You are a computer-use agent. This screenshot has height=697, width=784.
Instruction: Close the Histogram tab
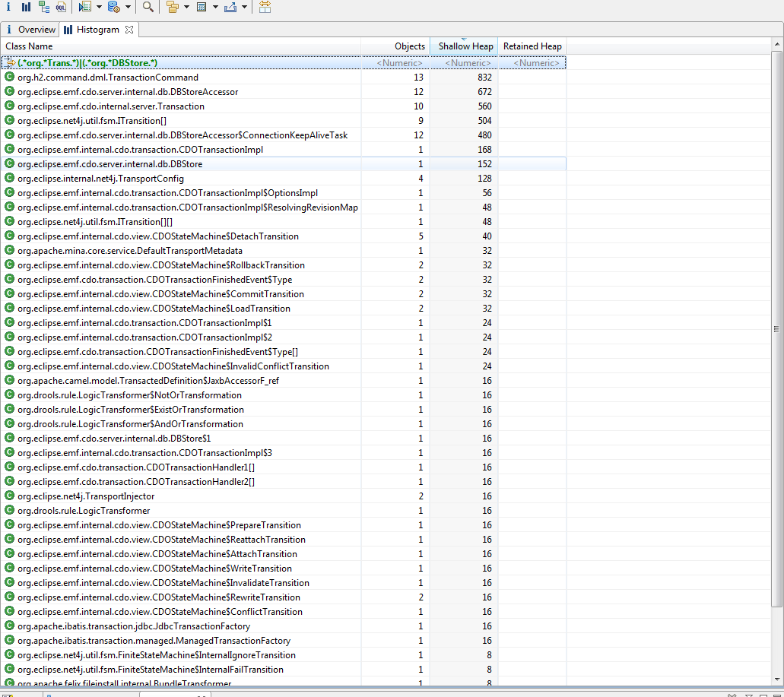[x=129, y=30]
